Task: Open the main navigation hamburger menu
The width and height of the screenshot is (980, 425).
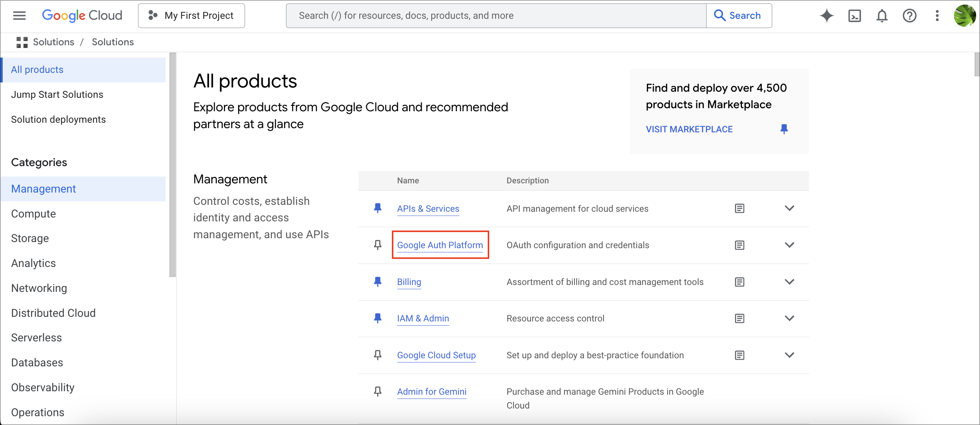Action: (19, 16)
